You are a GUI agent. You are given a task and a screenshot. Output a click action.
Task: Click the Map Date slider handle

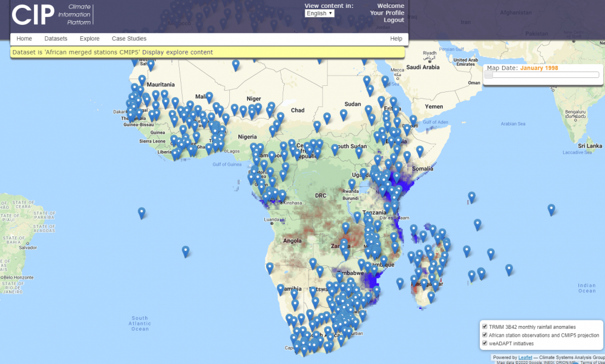[488, 75]
